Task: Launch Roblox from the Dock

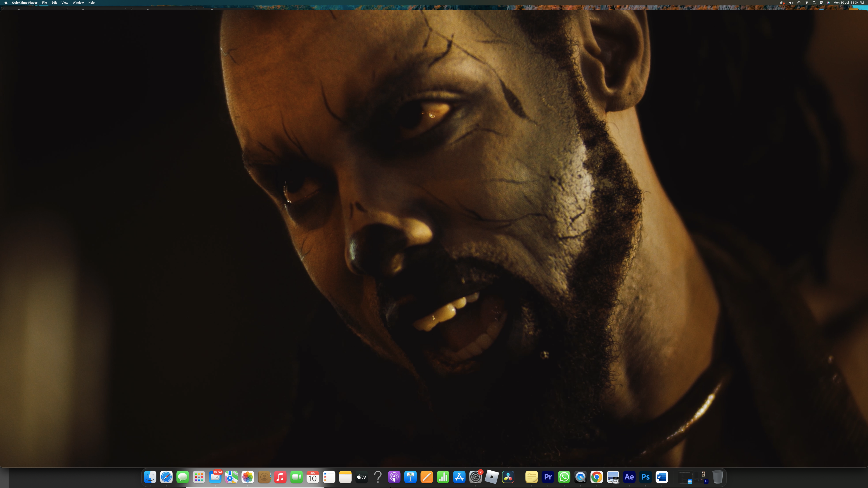Action: tap(492, 477)
